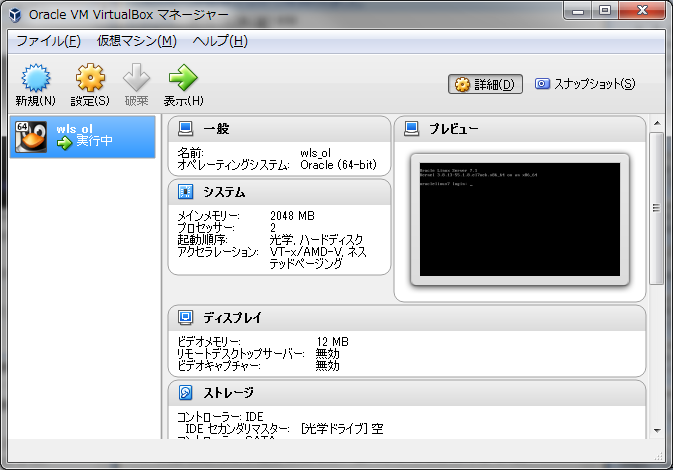Click the プロセッサー label
The width and height of the screenshot is (673, 470).
[x=206, y=227]
